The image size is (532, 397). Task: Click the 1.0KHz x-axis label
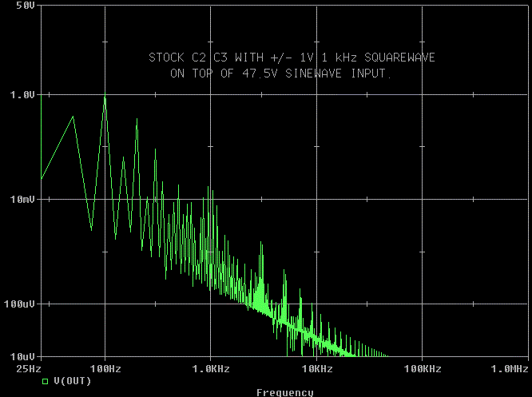[211, 369]
